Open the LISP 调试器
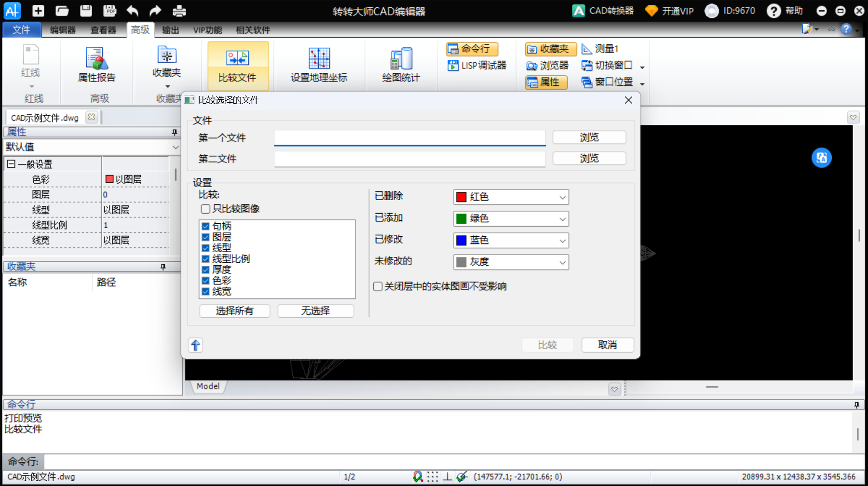Screen dimensions: 868x486 [x=477, y=65]
